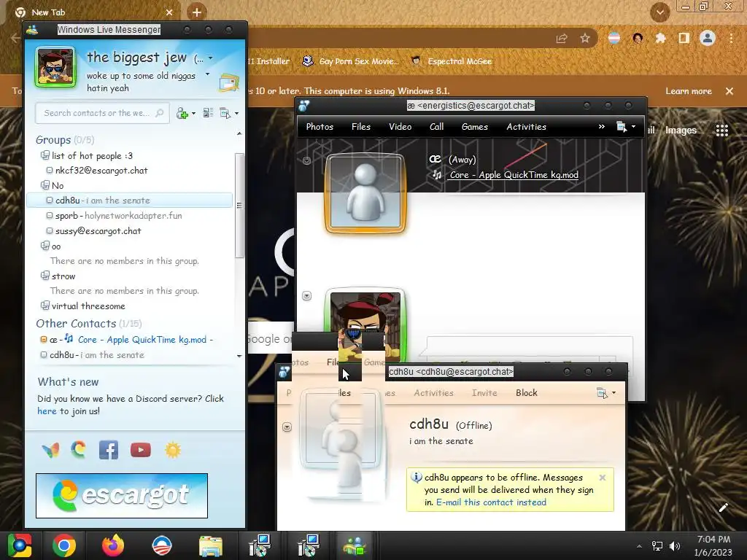Open dropdown arrow next to Add contact icon
747x560 pixels.
point(193,113)
